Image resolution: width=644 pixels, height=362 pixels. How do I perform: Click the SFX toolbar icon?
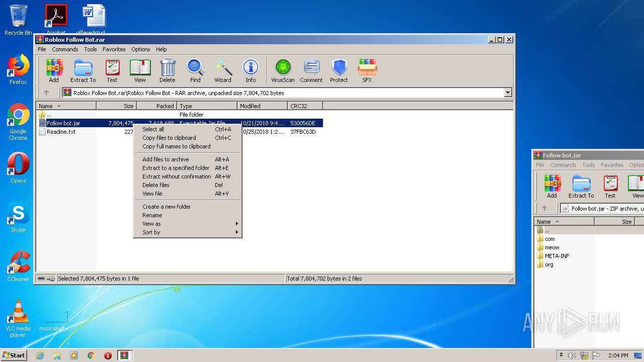(x=367, y=71)
